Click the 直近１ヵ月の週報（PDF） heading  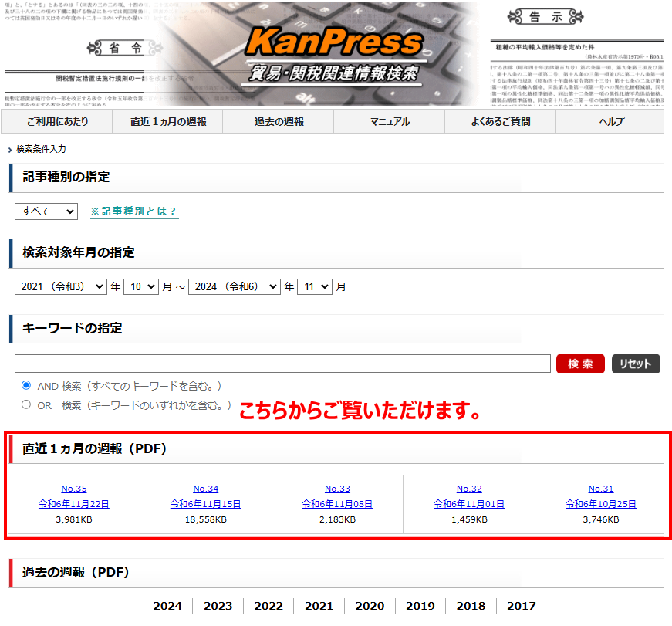94,448
